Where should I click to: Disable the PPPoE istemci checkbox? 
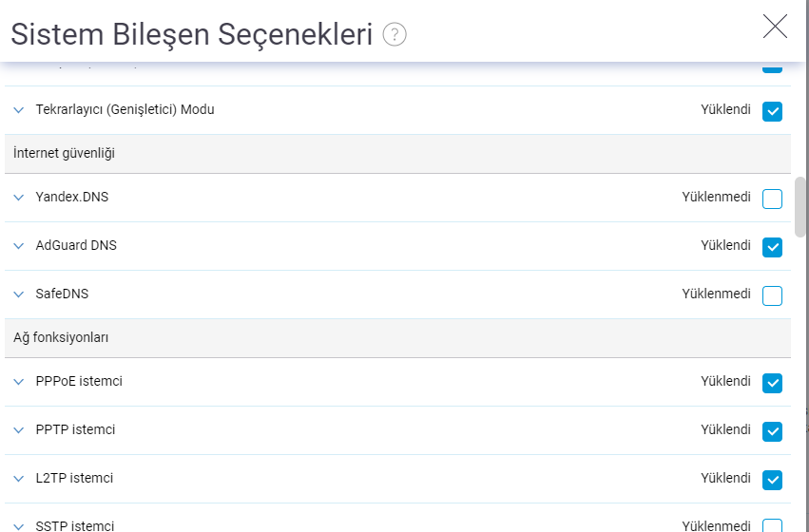(x=773, y=383)
